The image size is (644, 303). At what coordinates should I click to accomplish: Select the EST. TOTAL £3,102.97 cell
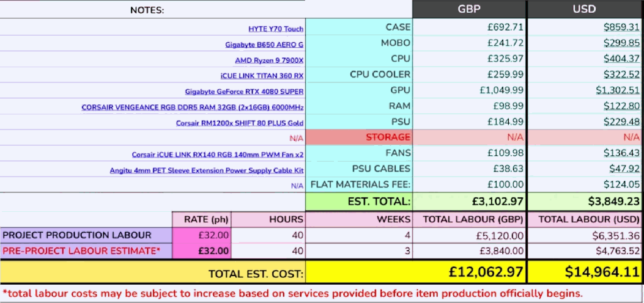pyautogui.click(x=469, y=201)
